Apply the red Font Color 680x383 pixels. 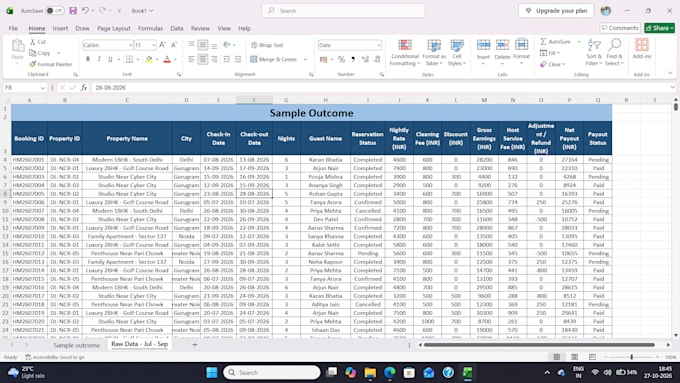click(167, 59)
